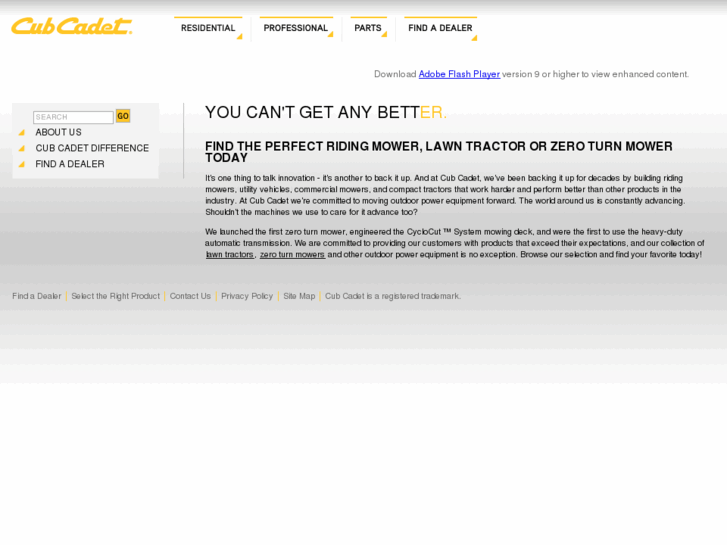This screenshot has width=727, height=545.
Task: Open the Site Map footer link
Action: tap(299, 296)
